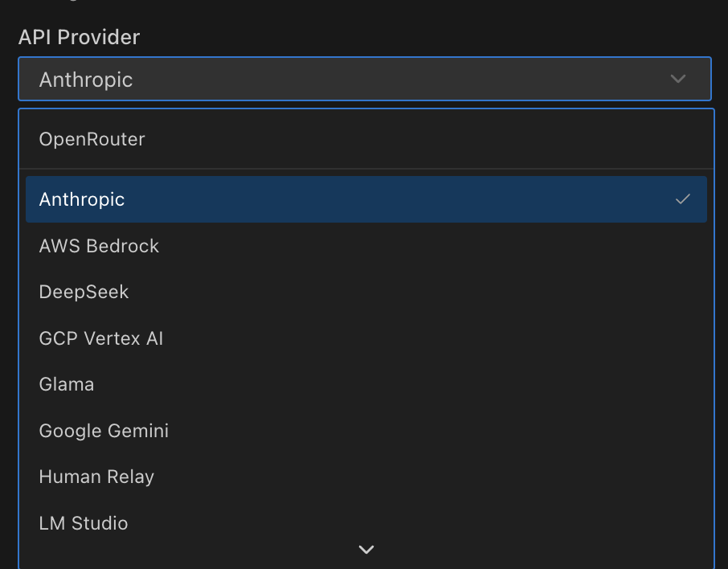Viewport: 728px width, 569px height.
Task: Choose Google Gemini as the provider
Action: 104,430
